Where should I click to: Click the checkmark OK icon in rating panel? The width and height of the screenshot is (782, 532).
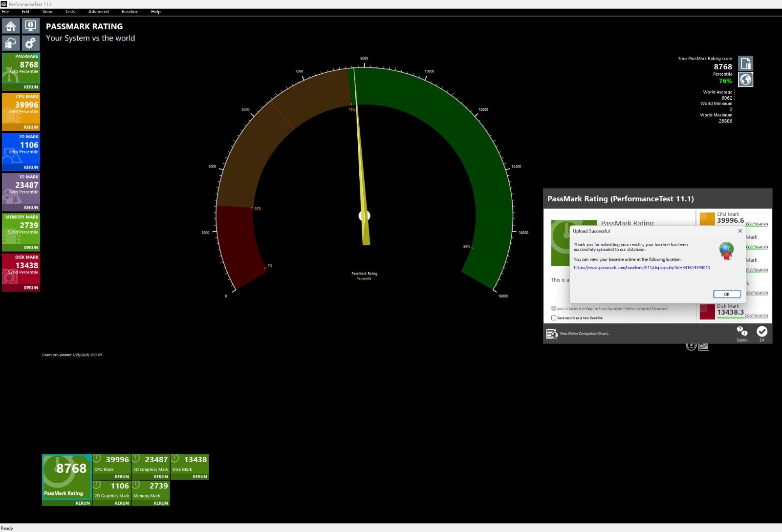click(x=762, y=334)
